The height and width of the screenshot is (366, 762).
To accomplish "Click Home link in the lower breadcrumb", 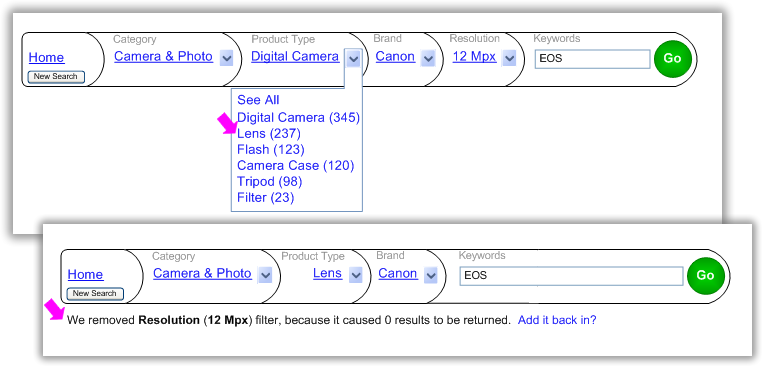I will (85, 274).
